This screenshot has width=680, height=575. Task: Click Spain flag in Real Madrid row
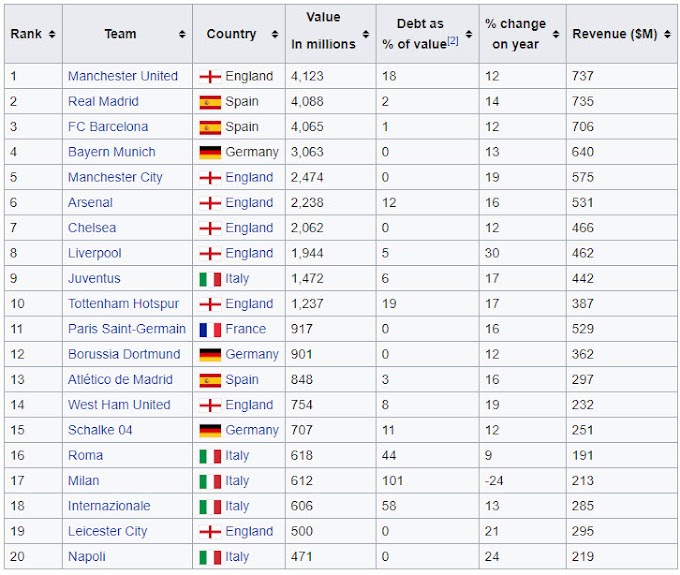pyautogui.click(x=210, y=102)
